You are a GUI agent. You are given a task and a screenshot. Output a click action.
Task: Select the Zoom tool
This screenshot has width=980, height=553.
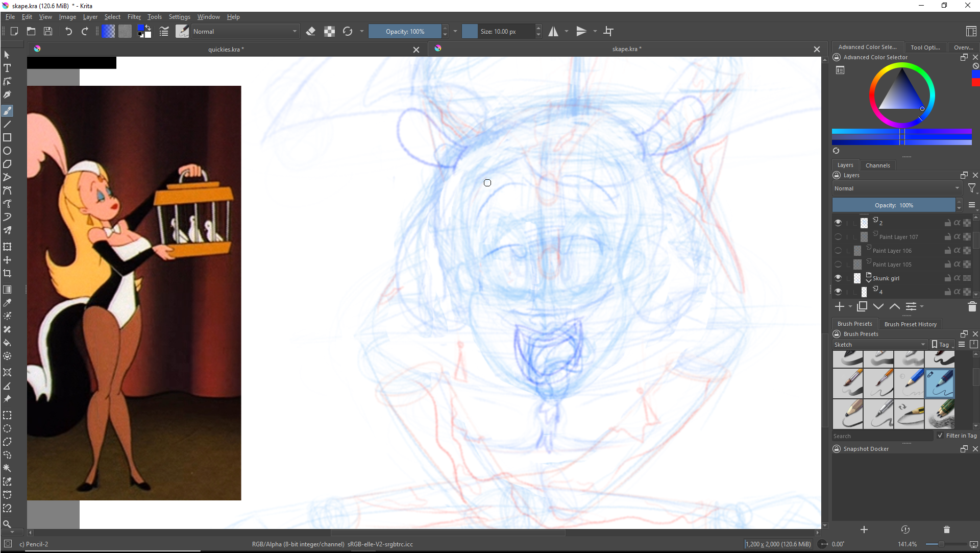7,524
